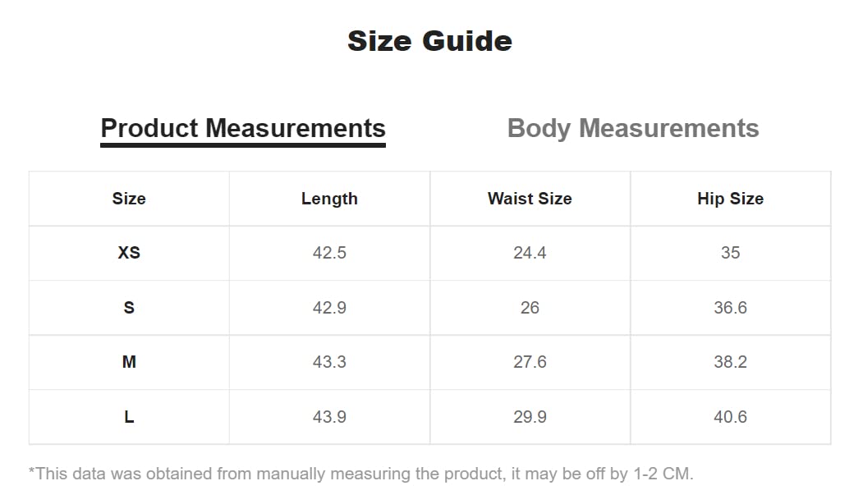Select the XS hip value 35

coord(730,253)
